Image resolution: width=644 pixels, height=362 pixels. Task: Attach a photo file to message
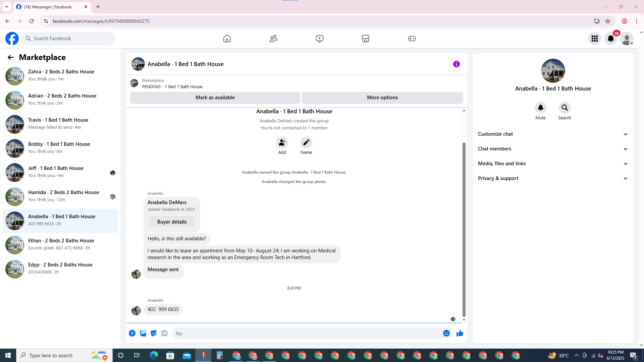point(143,333)
